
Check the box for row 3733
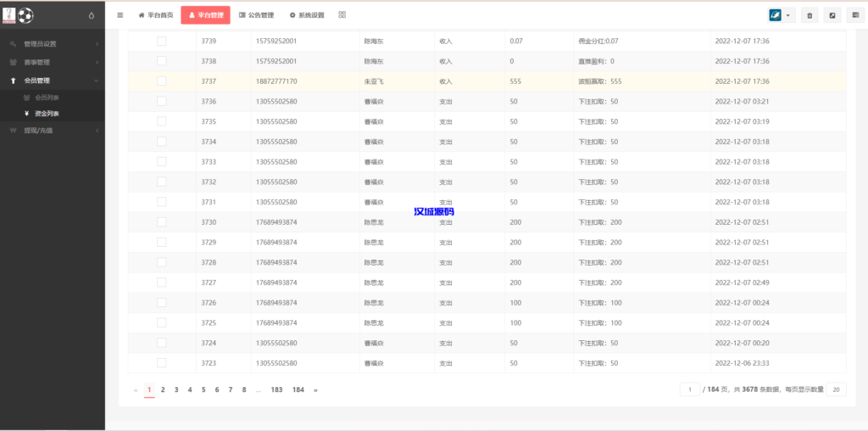click(162, 162)
